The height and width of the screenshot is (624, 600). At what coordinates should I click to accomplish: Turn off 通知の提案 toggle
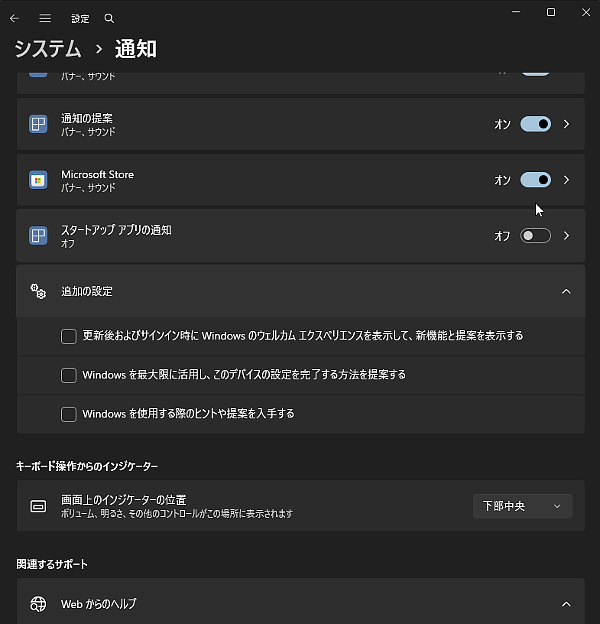(x=536, y=124)
